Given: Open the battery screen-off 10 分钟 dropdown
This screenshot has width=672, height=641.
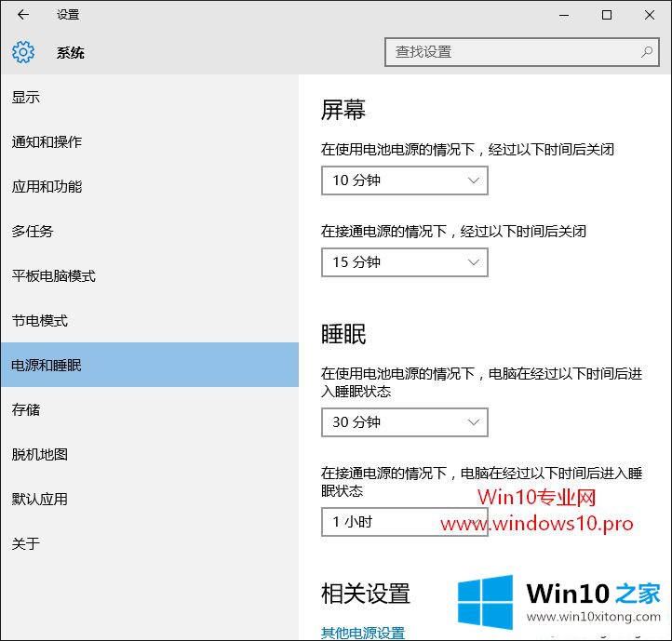Looking at the screenshot, I should point(404,180).
